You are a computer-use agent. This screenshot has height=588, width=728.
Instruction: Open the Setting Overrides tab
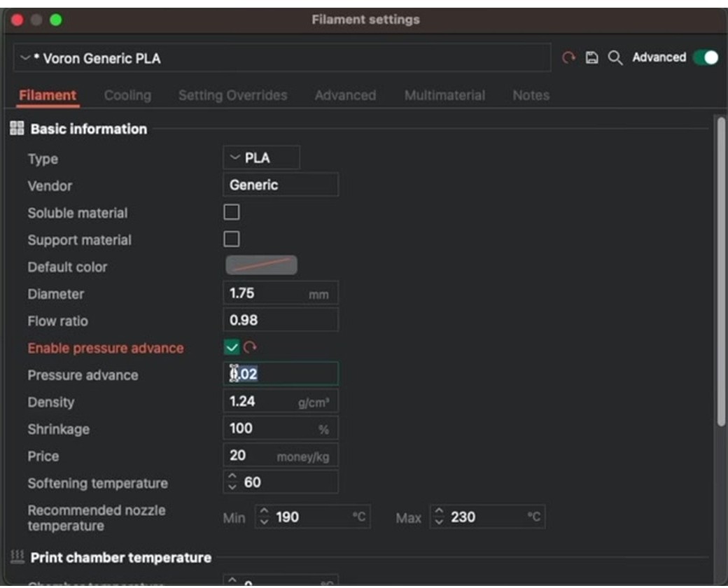[x=232, y=95]
